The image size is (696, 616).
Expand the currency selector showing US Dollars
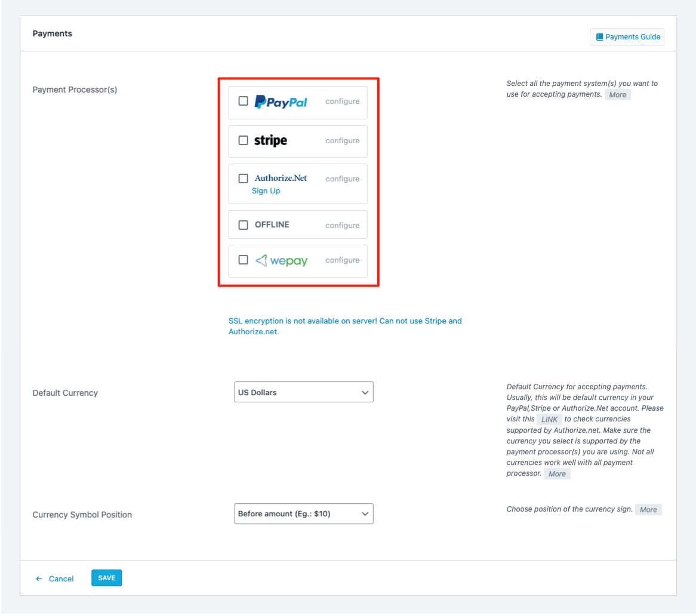point(303,392)
